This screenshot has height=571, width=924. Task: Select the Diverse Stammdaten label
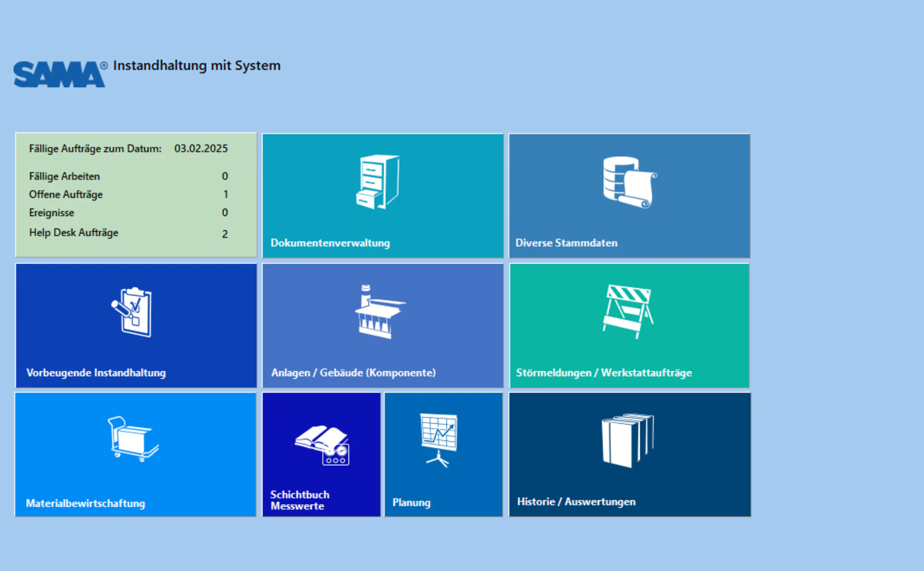tap(567, 243)
